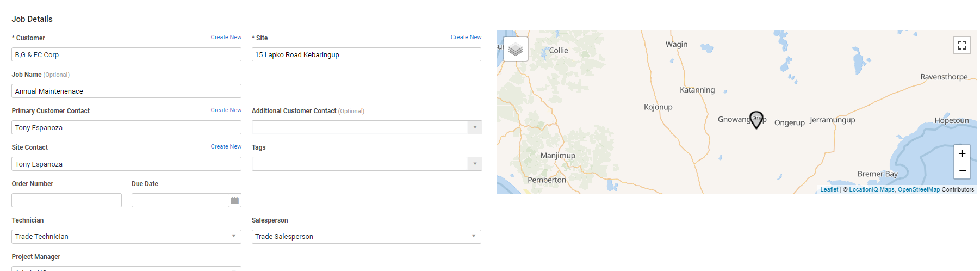Click Manjimup label on the map
Image resolution: width=980 pixels, height=271 pixels.
point(557,156)
